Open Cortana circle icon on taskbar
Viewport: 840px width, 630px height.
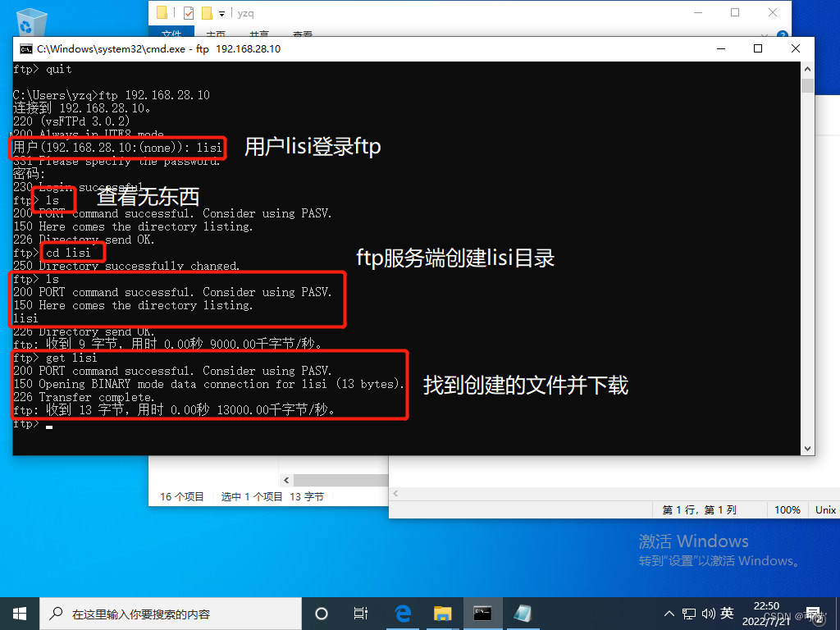tap(322, 614)
